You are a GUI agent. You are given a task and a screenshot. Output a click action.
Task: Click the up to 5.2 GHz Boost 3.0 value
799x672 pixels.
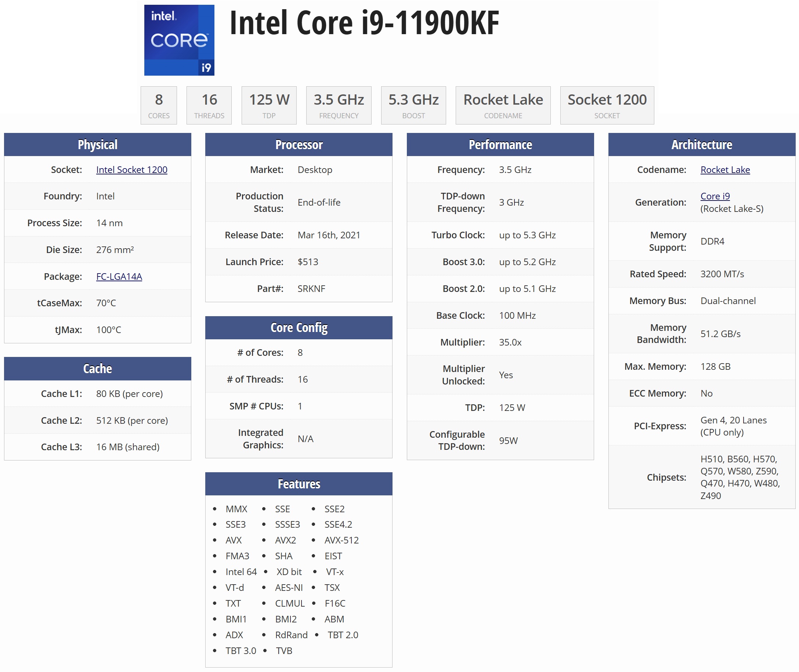click(x=527, y=262)
